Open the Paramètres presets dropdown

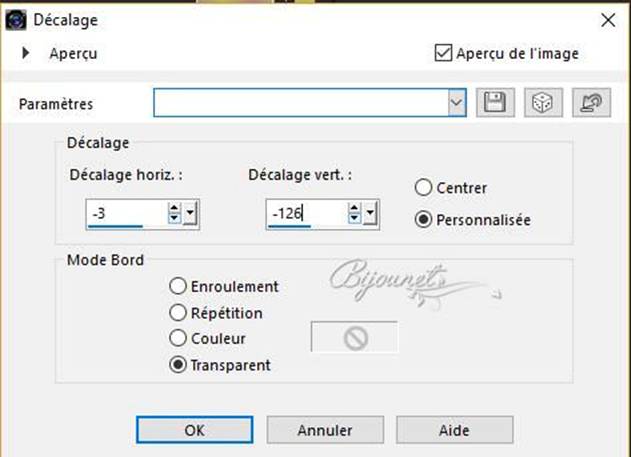pyautogui.click(x=457, y=103)
